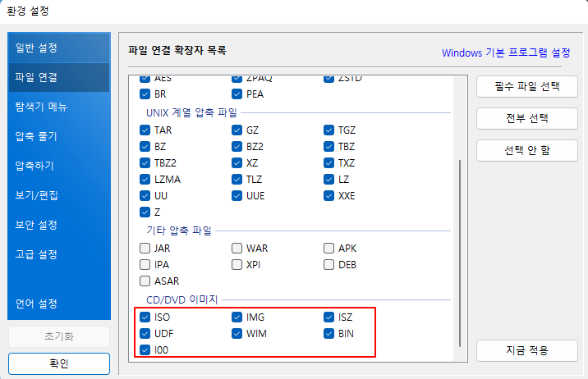Toggle the UDF checkbox
588x379 pixels.
[x=145, y=334]
